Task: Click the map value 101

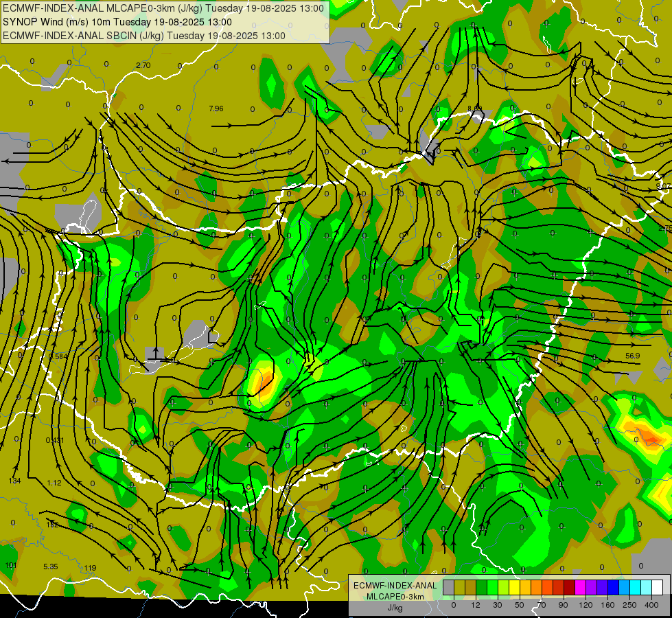Action: click(11, 565)
